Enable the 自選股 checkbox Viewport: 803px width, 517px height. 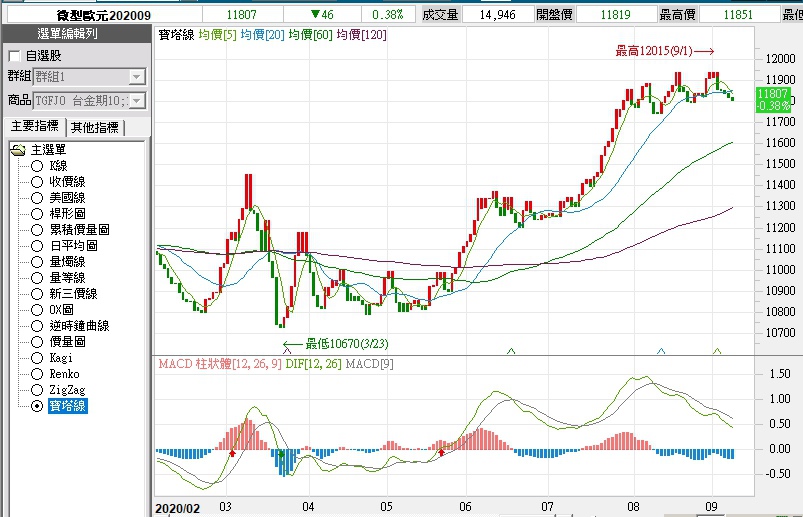pyautogui.click(x=14, y=56)
